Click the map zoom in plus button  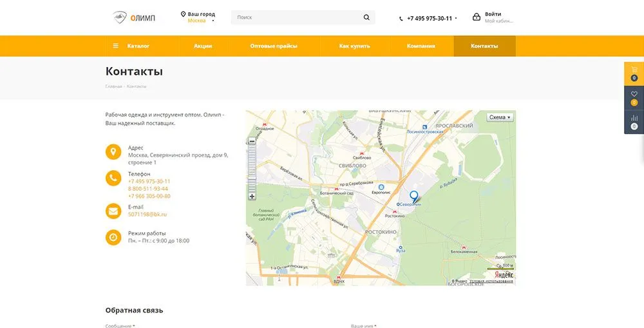pyautogui.click(x=252, y=196)
